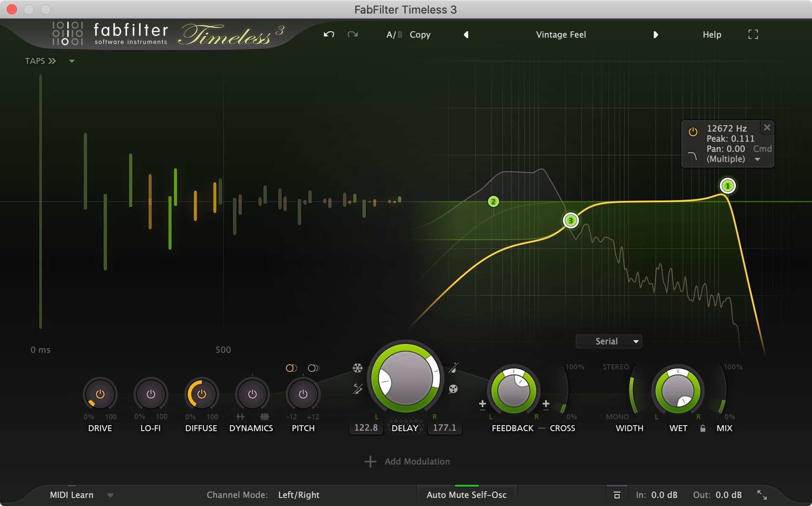Toggle the Lo-Fi power button
The width and height of the screenshot is (812, 506).
(150, 394)
